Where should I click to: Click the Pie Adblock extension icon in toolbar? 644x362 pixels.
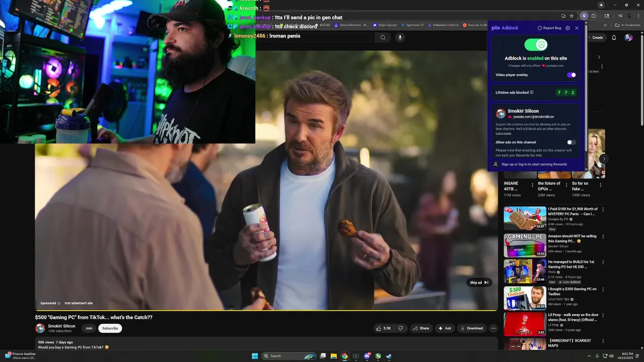point(584,16)
